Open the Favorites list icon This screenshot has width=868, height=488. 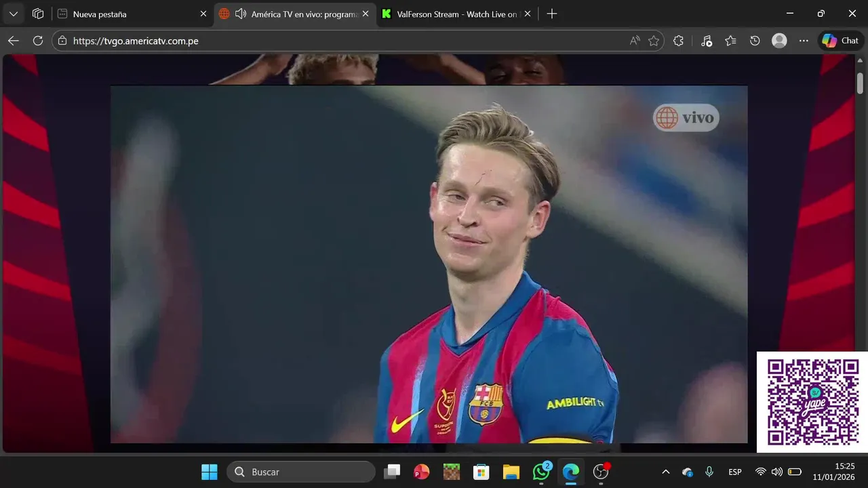click(730, 41)
